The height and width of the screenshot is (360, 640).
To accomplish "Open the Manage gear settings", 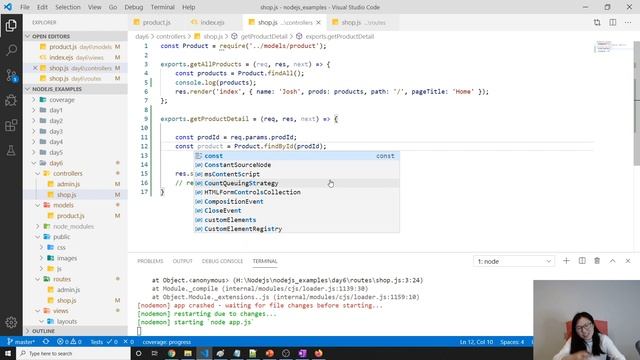I will coord(11,322).
